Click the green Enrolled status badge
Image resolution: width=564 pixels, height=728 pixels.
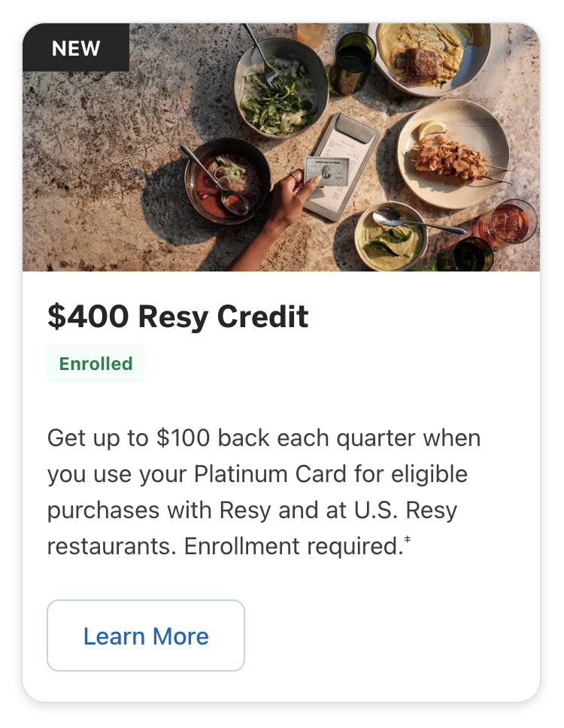tap(96, 364)
